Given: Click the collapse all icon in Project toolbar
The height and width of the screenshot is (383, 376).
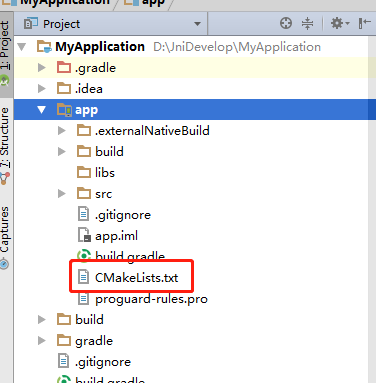Looking at the screenshot, I should tap(307, 23).
